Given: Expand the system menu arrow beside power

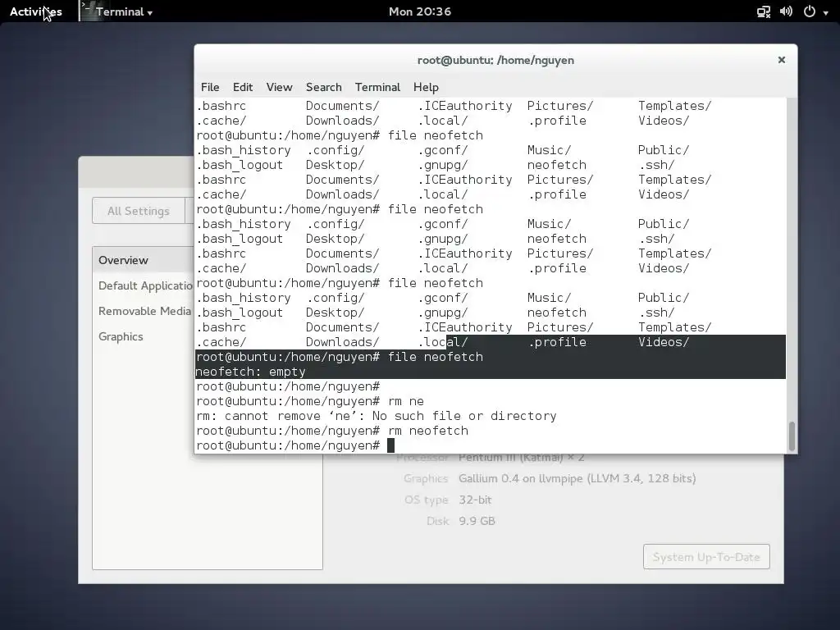Looking at the screenshot, I should [825, 12].
